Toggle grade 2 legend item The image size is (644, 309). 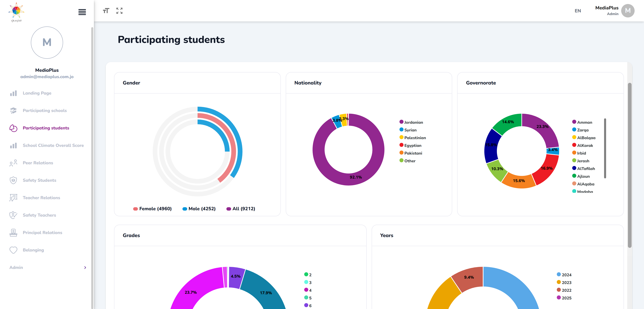pyautogui.click(x=308, y=275)
